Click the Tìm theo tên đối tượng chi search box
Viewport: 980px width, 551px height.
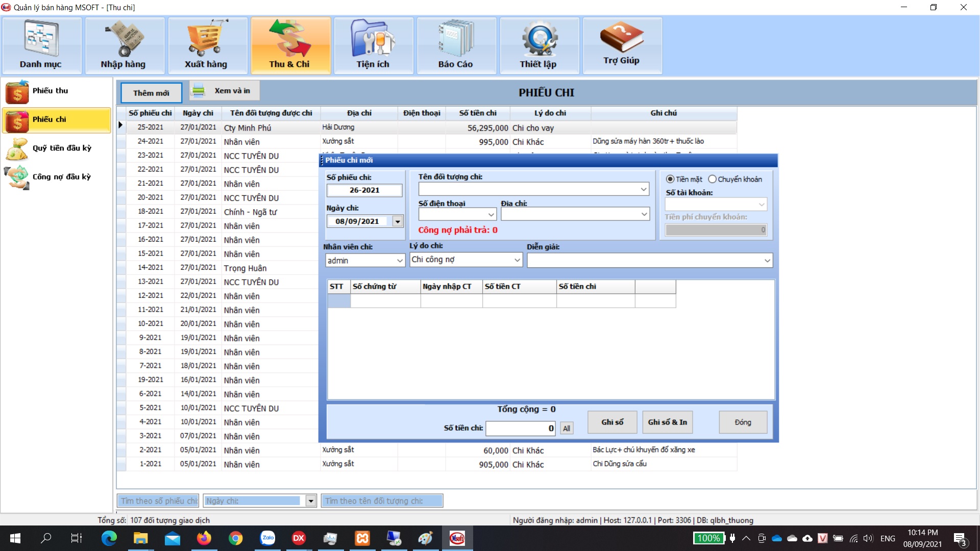click(382, 501)
